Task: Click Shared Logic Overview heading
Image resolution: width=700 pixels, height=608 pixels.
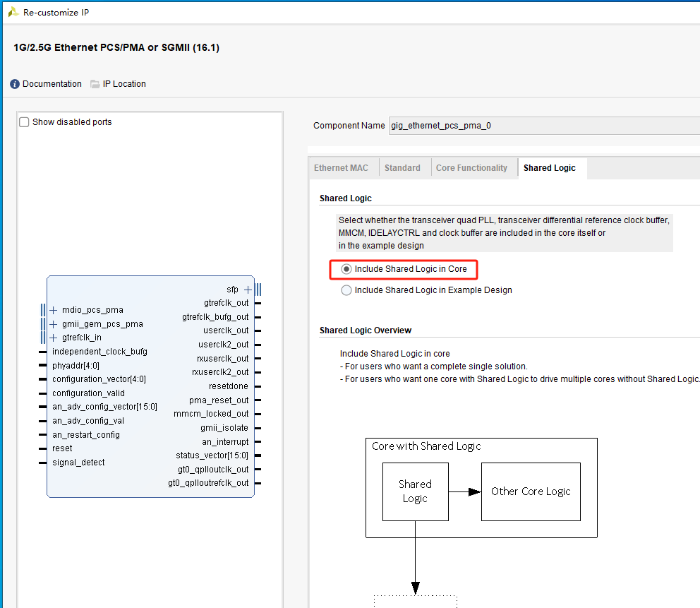Action: (x=366, y=330)
